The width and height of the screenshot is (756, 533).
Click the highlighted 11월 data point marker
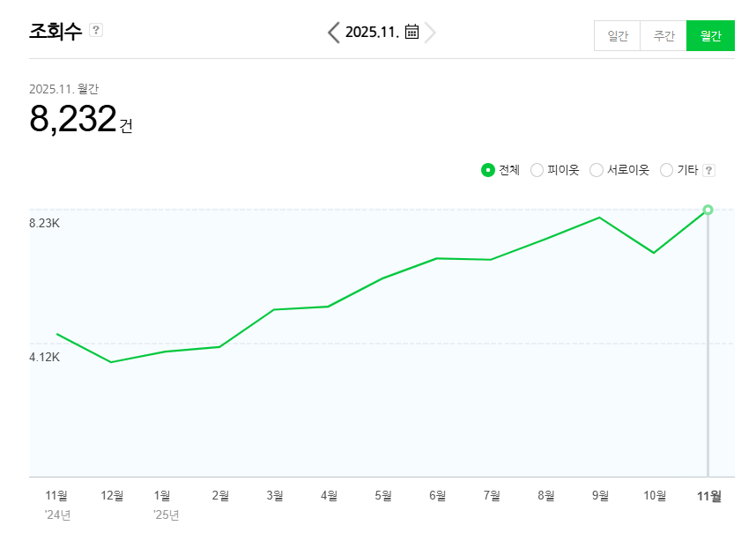(x=708, y=210)
